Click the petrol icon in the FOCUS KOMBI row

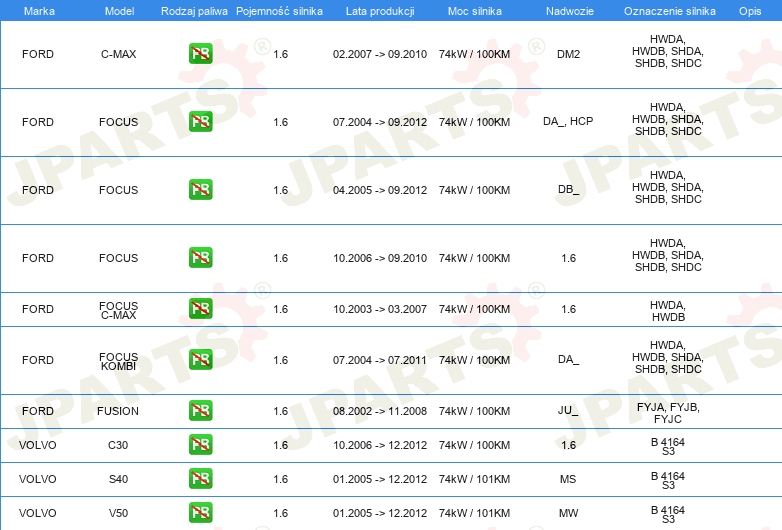(x=200, y=359)
